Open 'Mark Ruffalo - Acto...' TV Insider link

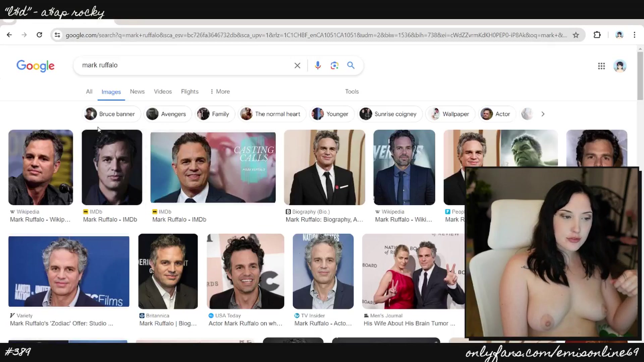[x=323, y=323]
